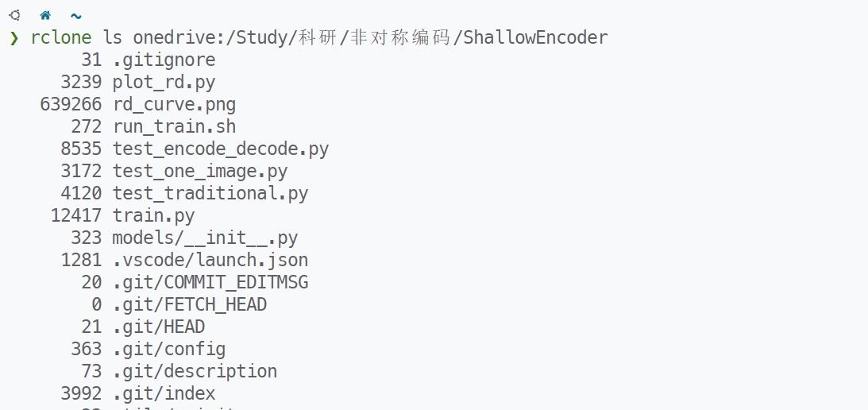Screen dimensions: 868x410
Task: Click run_train.sh in the listing
Action: click(x=175, y=127)
